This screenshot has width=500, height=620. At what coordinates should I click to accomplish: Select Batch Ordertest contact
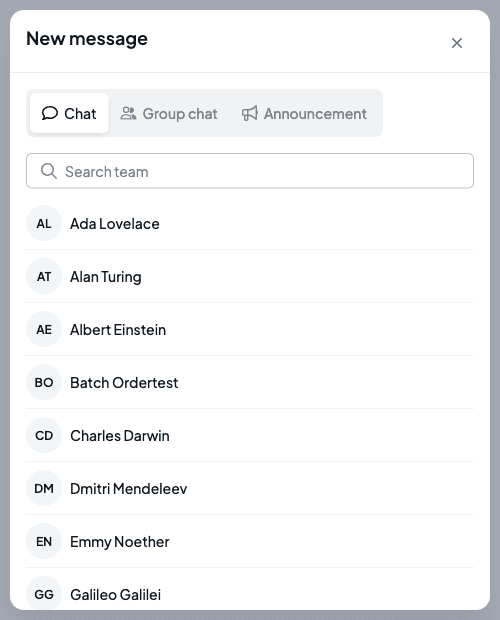[250, 382]
